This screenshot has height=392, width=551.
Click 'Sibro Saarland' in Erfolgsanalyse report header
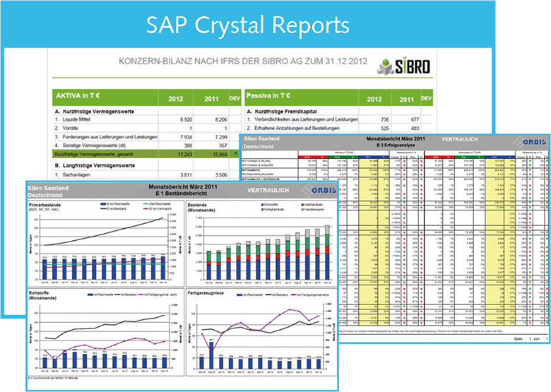pyautogui.click(x=261, y=138)
